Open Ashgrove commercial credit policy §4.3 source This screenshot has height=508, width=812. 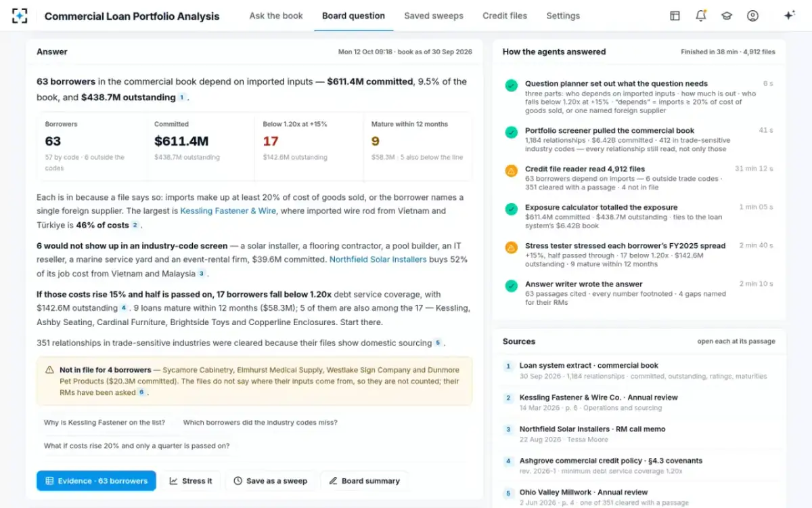pos(639,466)
